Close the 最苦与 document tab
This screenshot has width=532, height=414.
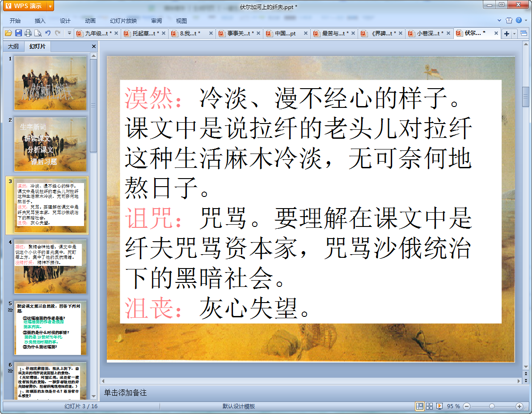pyautogui.click(x=353, y=33)
